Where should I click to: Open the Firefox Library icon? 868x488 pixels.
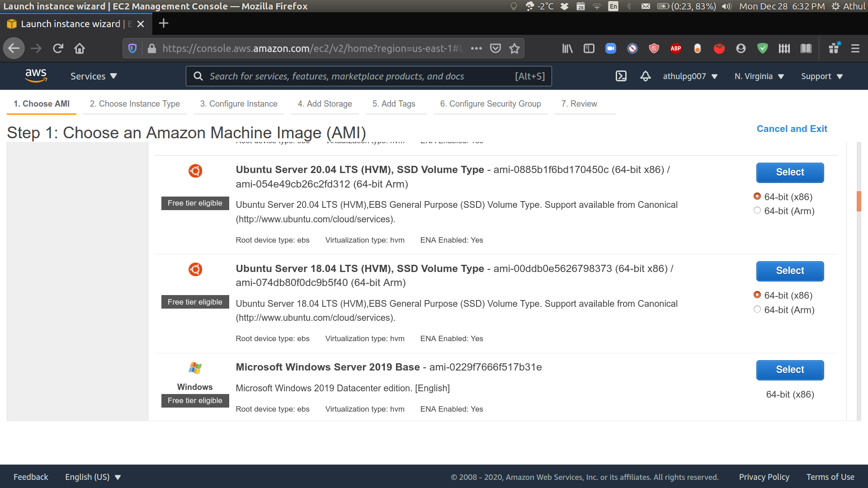click(567, 48)
